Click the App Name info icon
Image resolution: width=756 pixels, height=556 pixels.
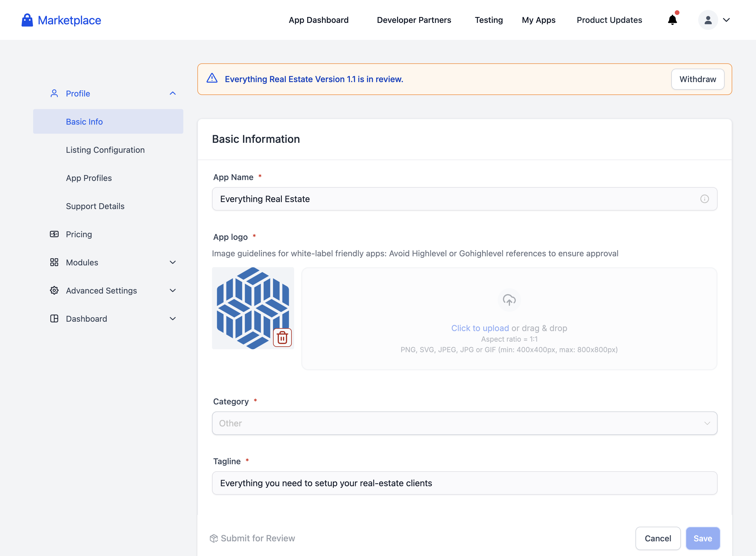pos(704,199)
